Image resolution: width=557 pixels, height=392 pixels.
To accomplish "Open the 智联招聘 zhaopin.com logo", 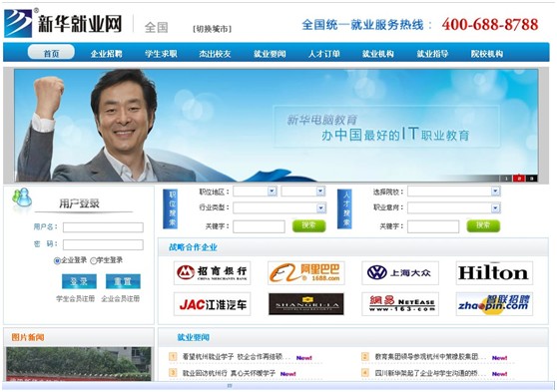I will (494, 304).
